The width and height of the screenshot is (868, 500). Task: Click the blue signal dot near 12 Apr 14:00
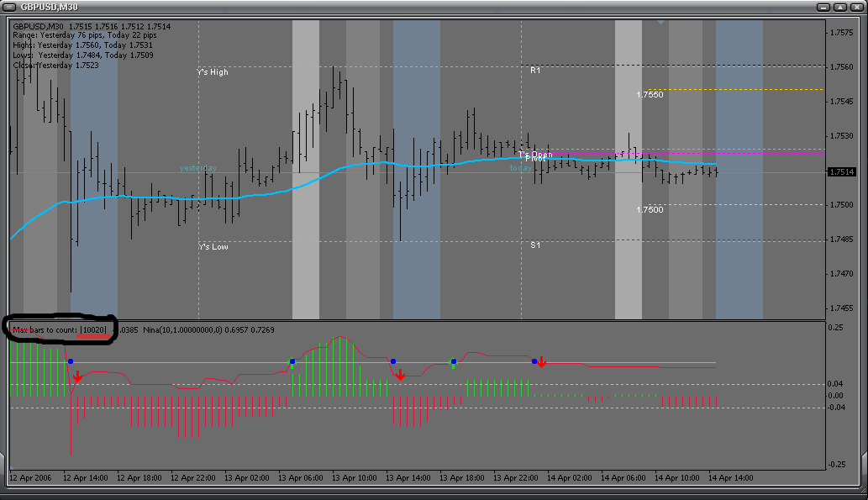(x=71, y=361)
